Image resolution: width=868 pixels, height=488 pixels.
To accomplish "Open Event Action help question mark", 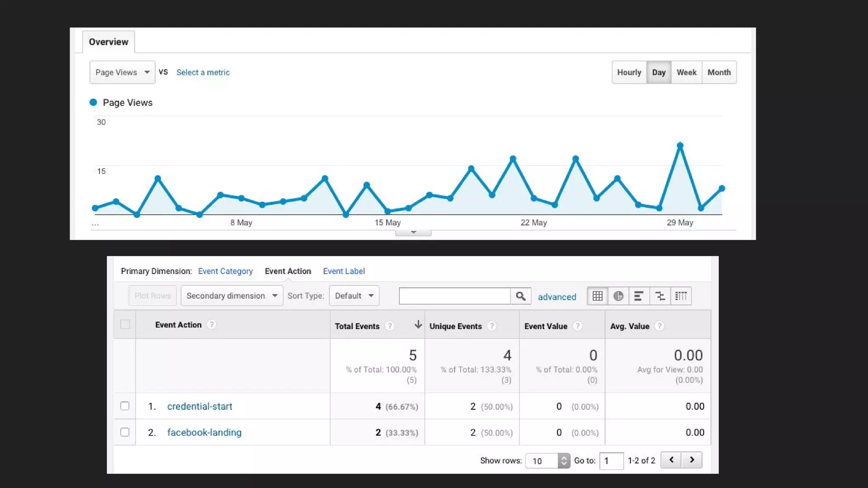I will pos(211,324).
